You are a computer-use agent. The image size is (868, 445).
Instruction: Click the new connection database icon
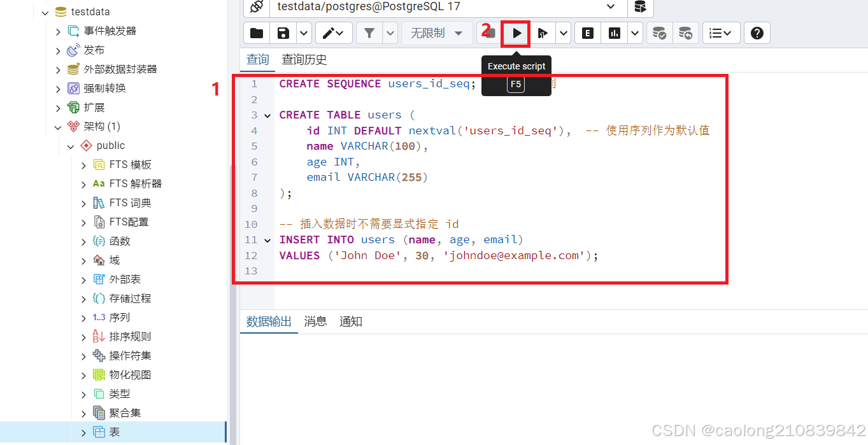[x=640, y=6]
